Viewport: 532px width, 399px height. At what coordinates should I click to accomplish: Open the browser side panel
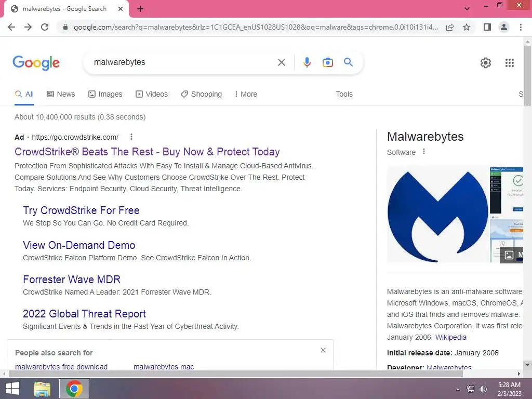[x=487, y=27]
